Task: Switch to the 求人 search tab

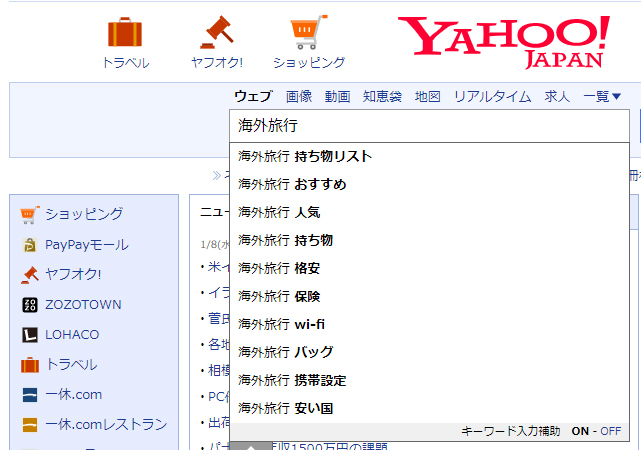Action: [x=557, y=96]
